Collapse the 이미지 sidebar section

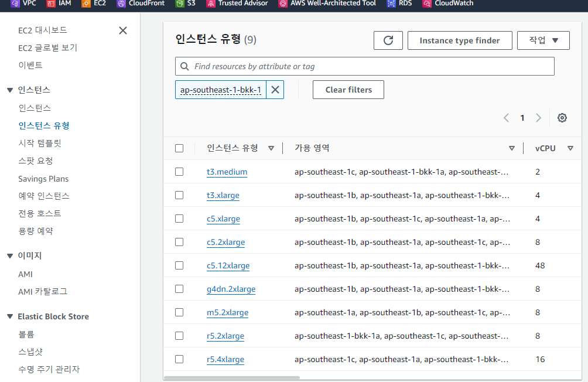click(x=10, y=256)
